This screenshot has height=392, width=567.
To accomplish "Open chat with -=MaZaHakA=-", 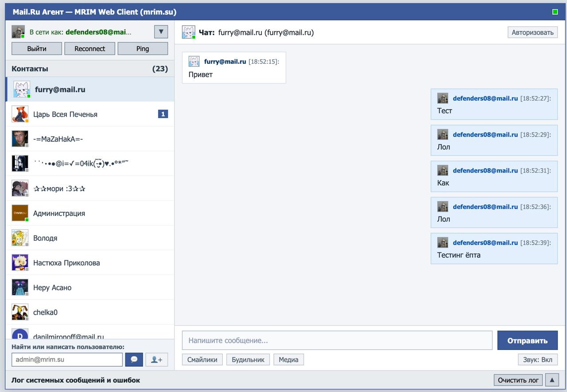I will tap(90, 139).
